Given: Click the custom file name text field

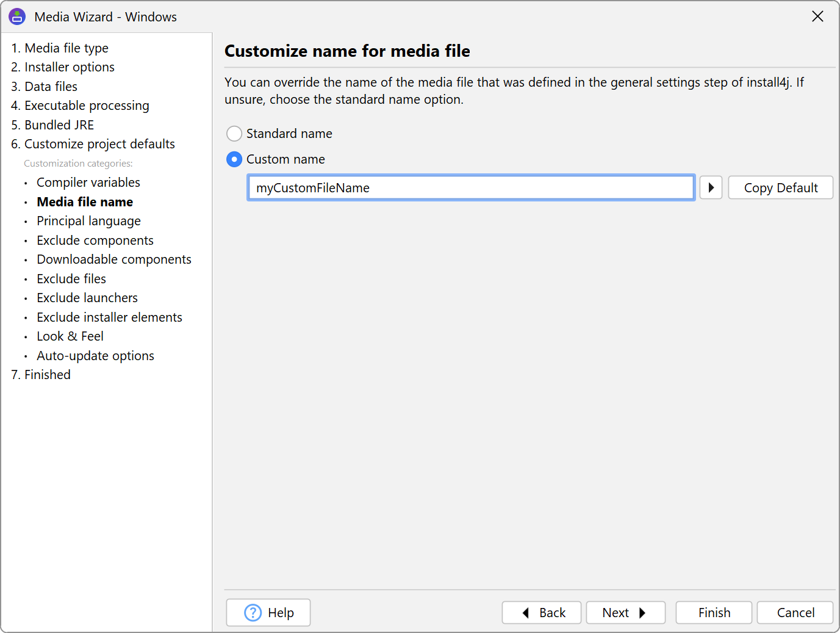Looking at the screenshot, I should click(x=470, y=187).
